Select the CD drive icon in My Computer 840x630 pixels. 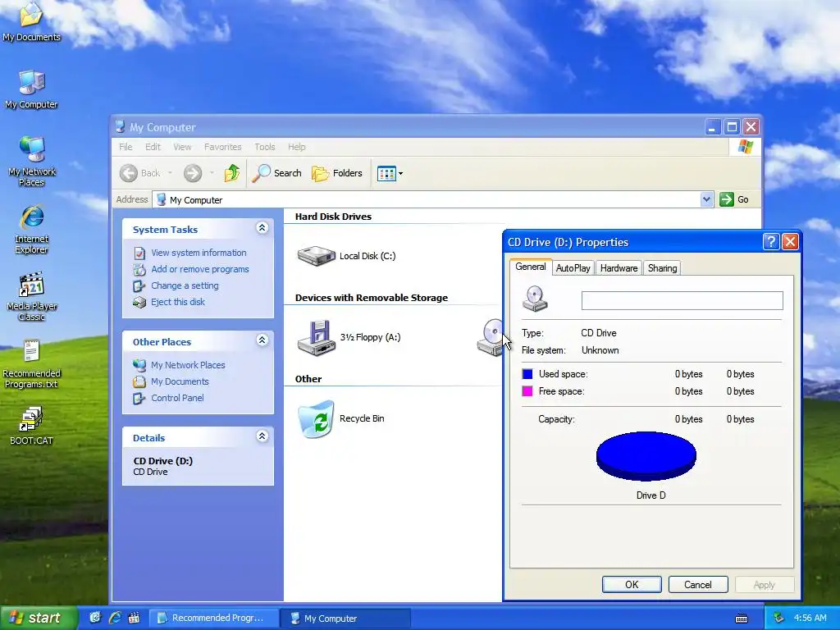tap(491, 337)
